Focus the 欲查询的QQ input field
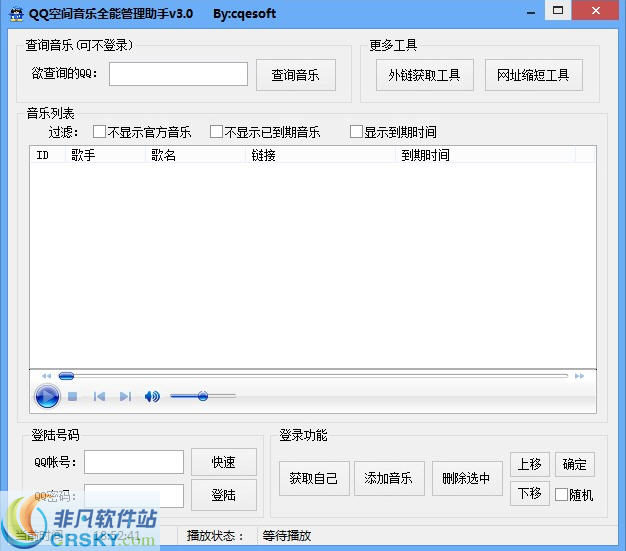This screenshot has height=551, width=626. pyautogui.click(x=178, y=74)
